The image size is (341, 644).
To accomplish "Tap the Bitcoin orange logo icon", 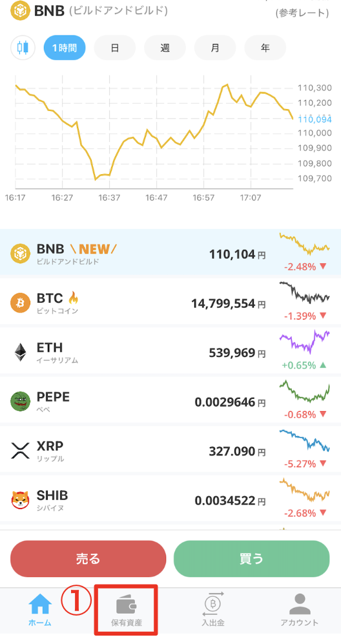I will [21, 303].
